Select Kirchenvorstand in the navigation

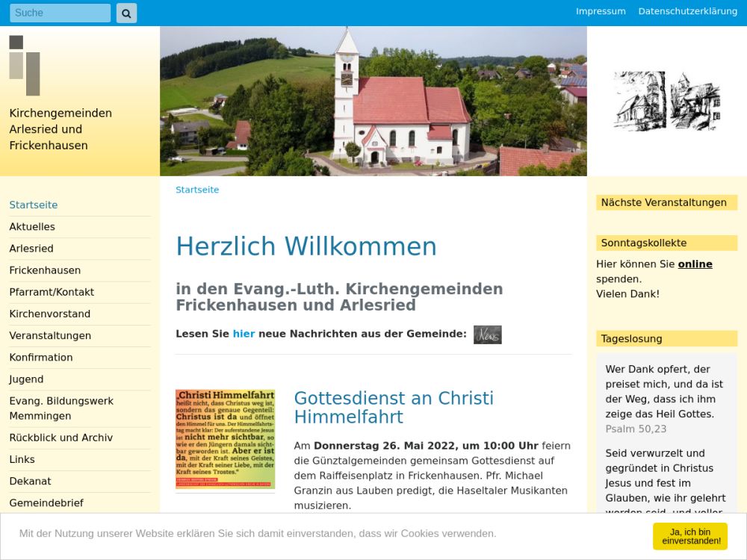click(x=50, y=314)
